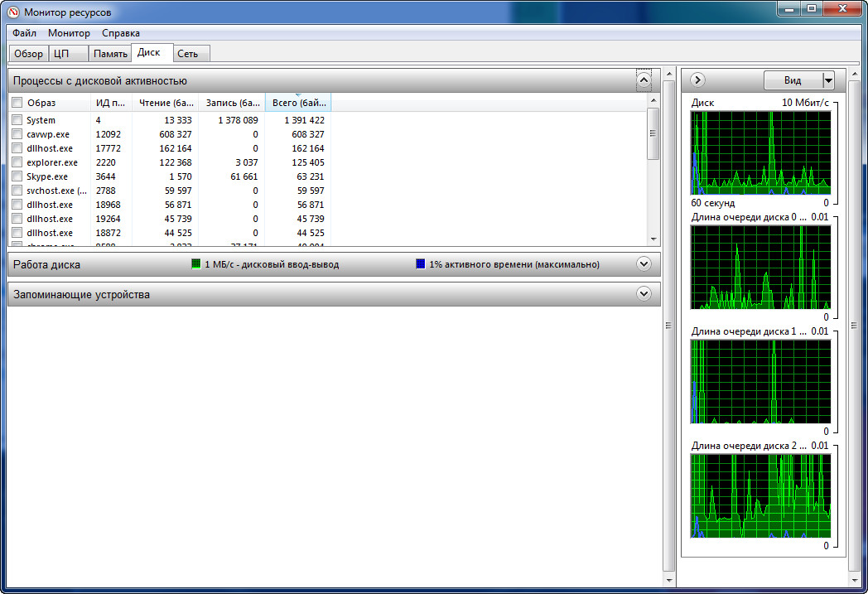Viewport: 868px width, 594px height.
Task: Click the Resource Monitor title bar icon
Action: click(12, 12)
